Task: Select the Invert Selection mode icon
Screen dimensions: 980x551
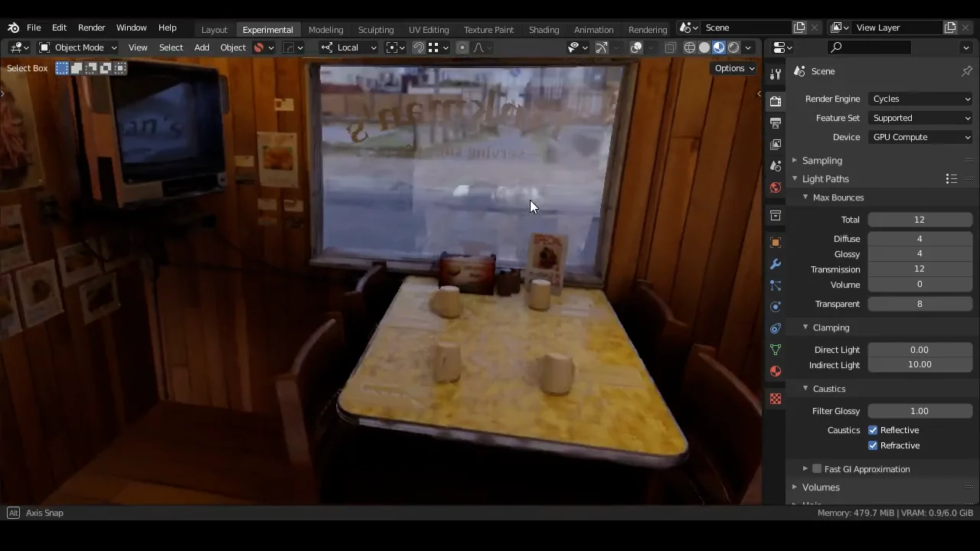Action: point(106,68)
